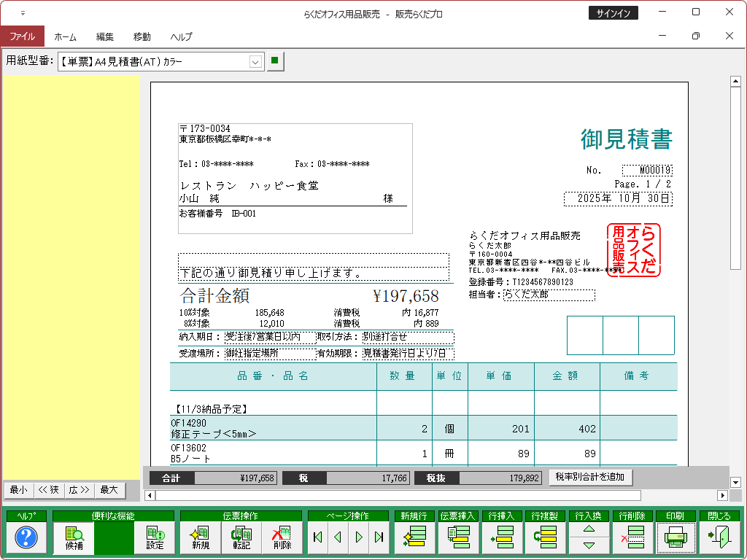The height and width of the screenshot is (560, 747).
Task: Print the estimate using 印刷 icon
Action: pyautogui.click(x=676, y=538)
